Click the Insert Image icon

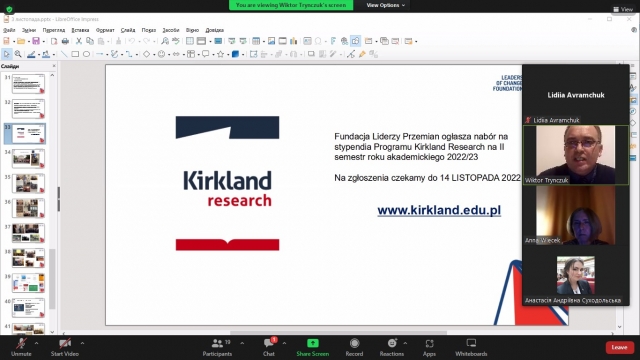[x=271, y=41]
